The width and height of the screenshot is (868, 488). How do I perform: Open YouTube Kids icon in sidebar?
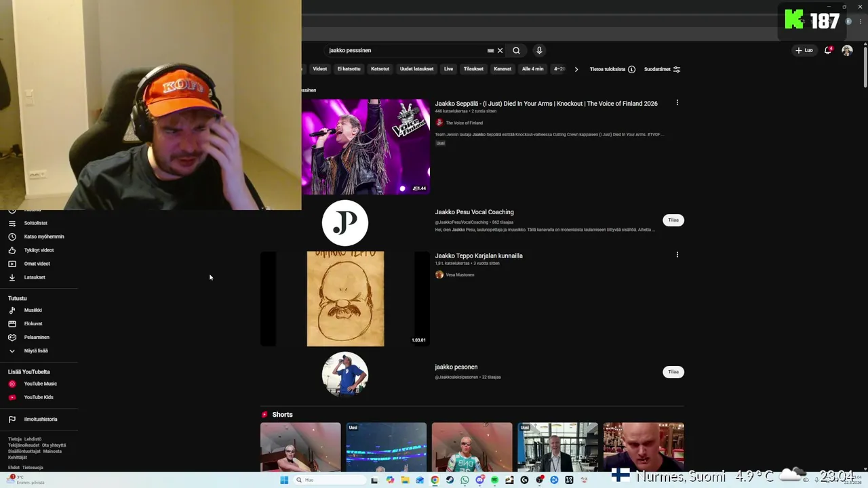click(12, 397)
